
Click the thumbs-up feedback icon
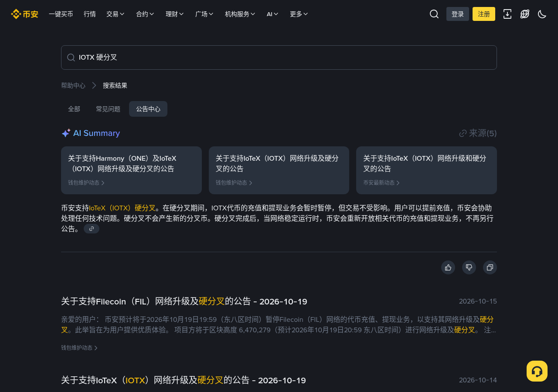click(x=448, y=267)
